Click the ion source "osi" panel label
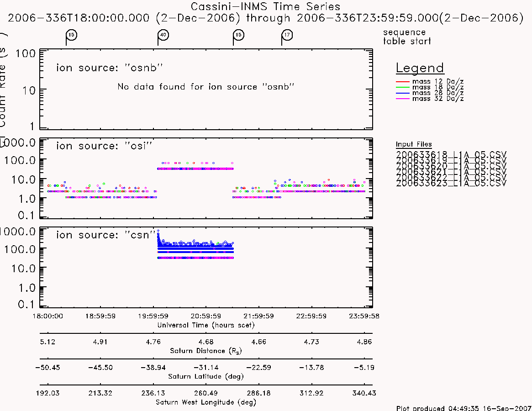Viewport: 532px width, 411px height. 104,146
